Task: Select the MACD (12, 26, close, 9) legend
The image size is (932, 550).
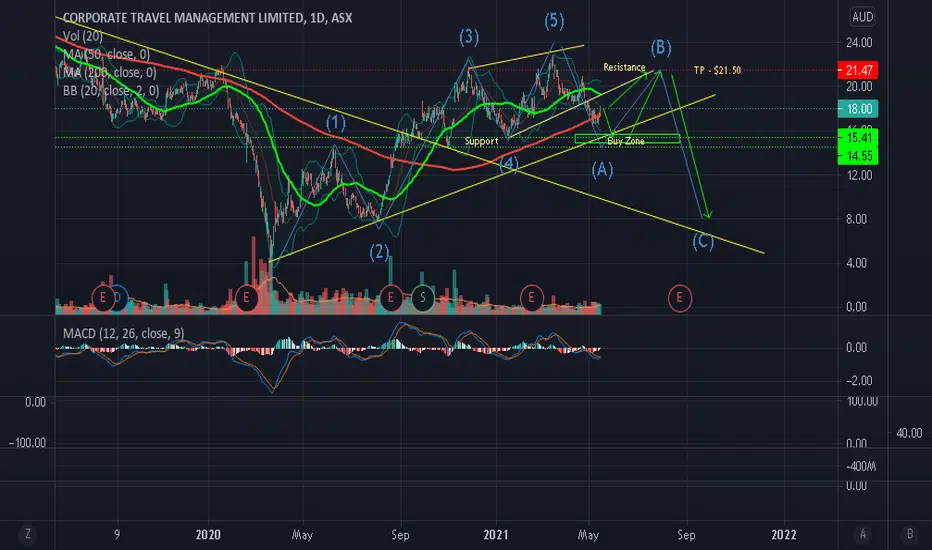Action: coord(124,334)
